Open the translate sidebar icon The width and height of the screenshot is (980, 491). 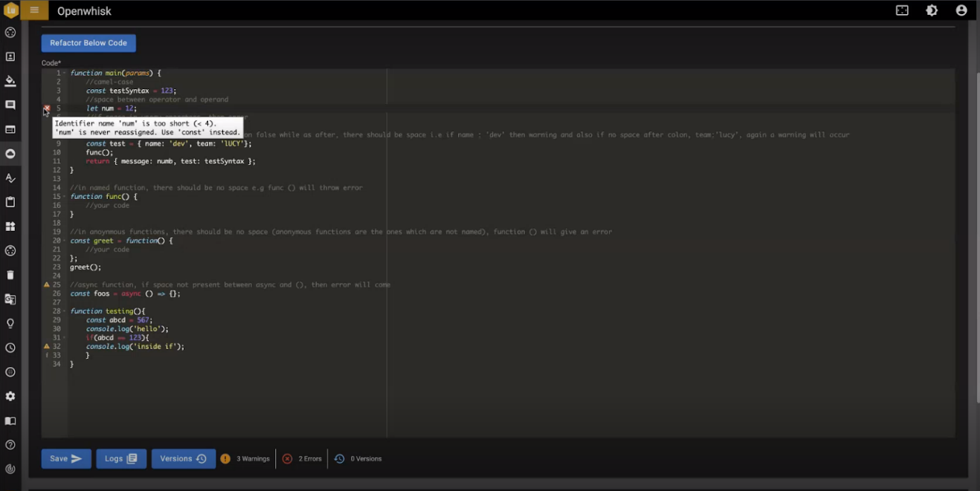click(x=10, y=299)
